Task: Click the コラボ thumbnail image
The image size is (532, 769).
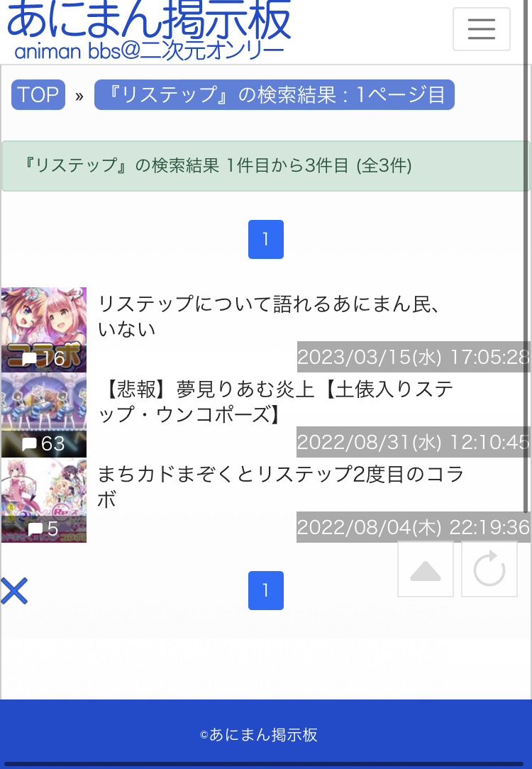Action: click(x=44, y=330)
